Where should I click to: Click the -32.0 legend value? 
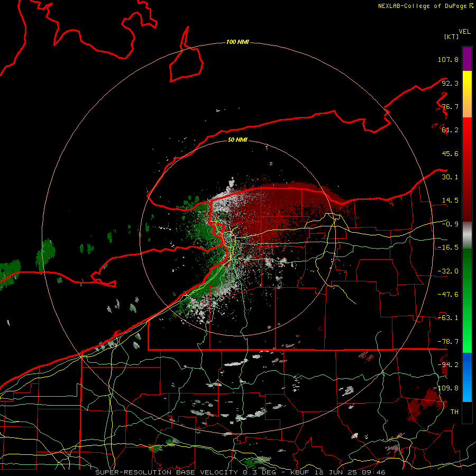point(448,271)
